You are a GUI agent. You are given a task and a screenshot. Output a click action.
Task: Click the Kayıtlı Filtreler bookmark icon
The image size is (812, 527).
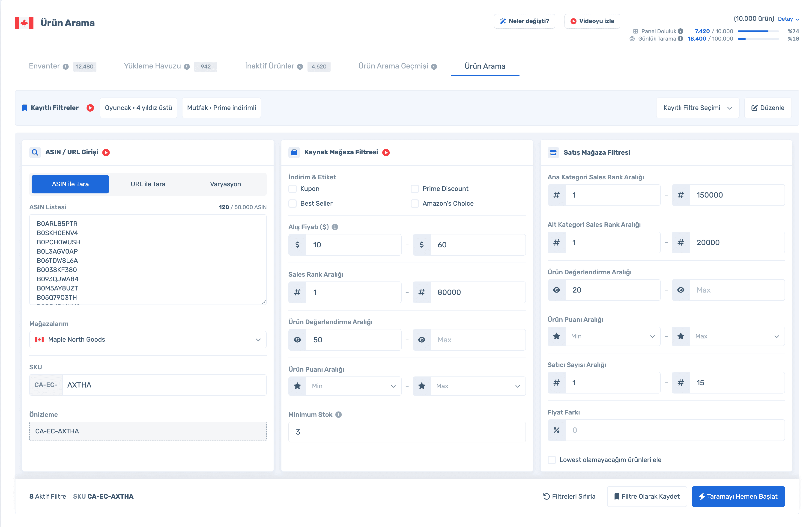coord(24,108)
